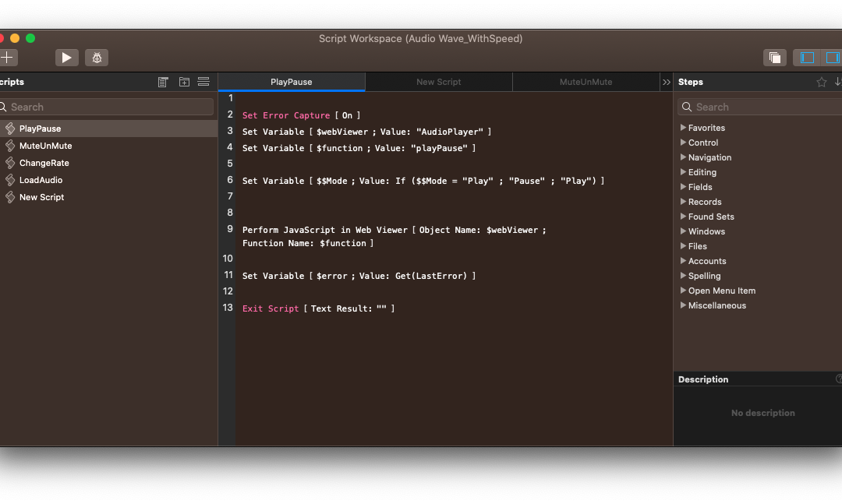842x504 pixels.
Task: Expand the Records steps category
Action: coord(683,202)
